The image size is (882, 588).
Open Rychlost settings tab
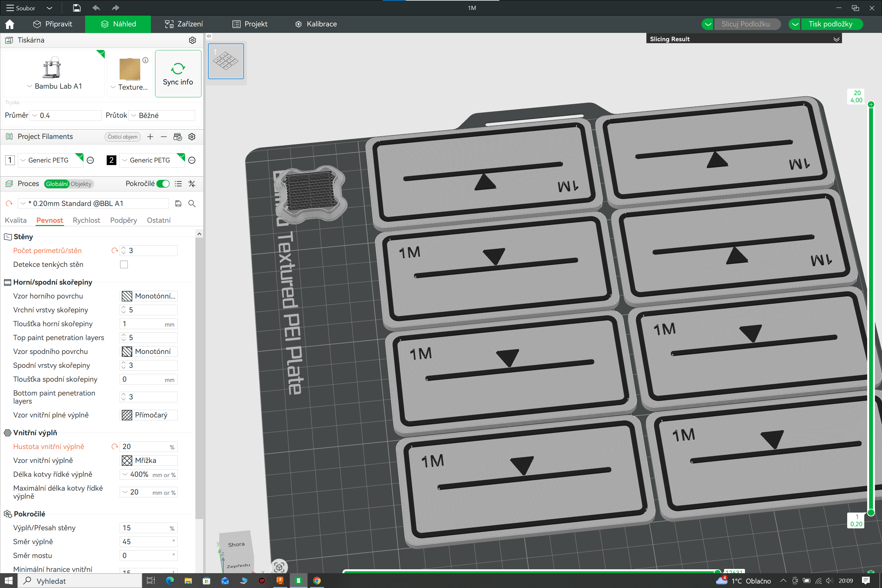coord(86,220)
